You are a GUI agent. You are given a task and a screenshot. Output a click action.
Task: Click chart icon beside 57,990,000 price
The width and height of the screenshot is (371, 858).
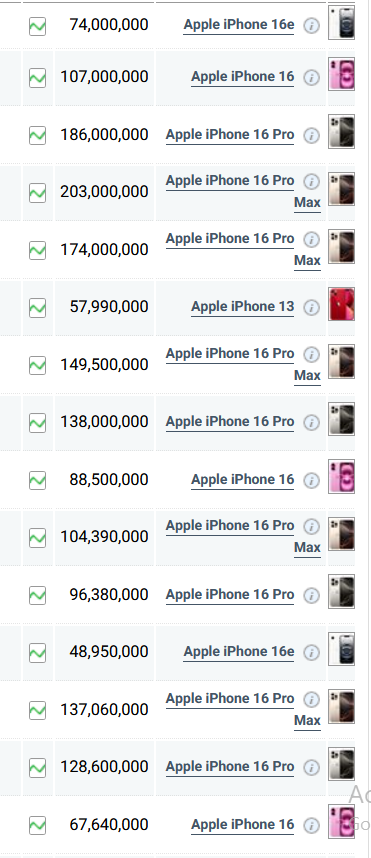(37, 308)
